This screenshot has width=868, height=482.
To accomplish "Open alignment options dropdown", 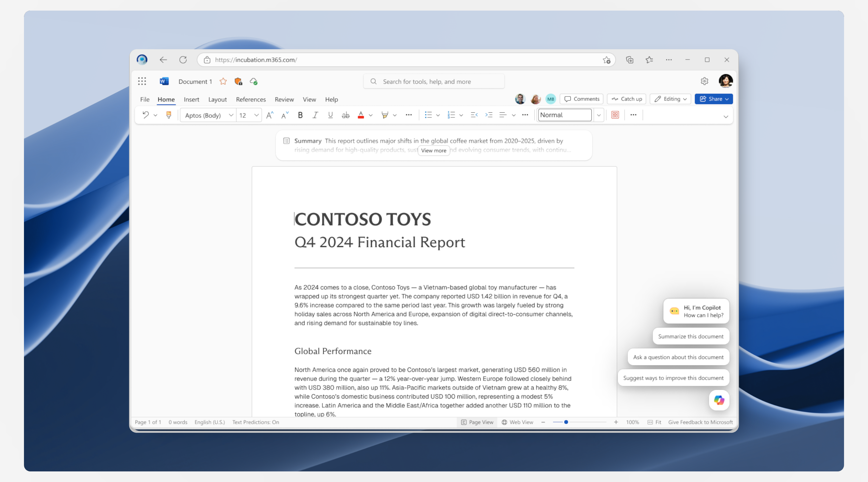I will point(513,115).
